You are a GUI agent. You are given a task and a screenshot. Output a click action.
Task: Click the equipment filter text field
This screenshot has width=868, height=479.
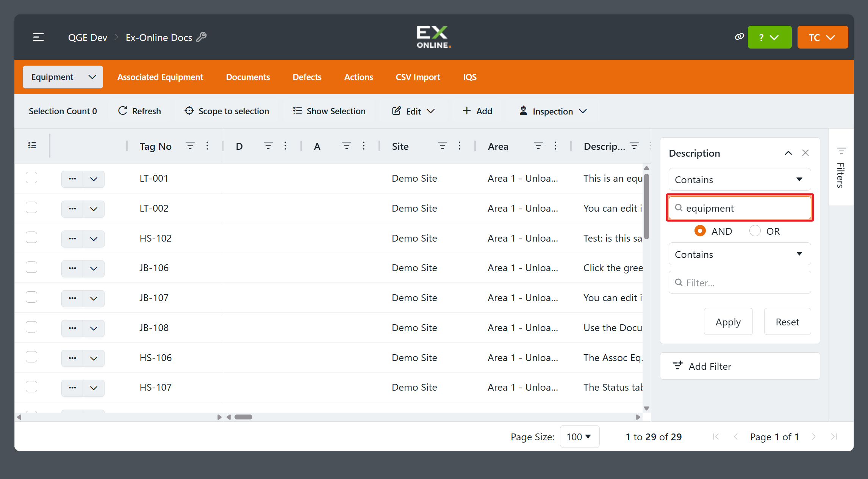(740, 208)
